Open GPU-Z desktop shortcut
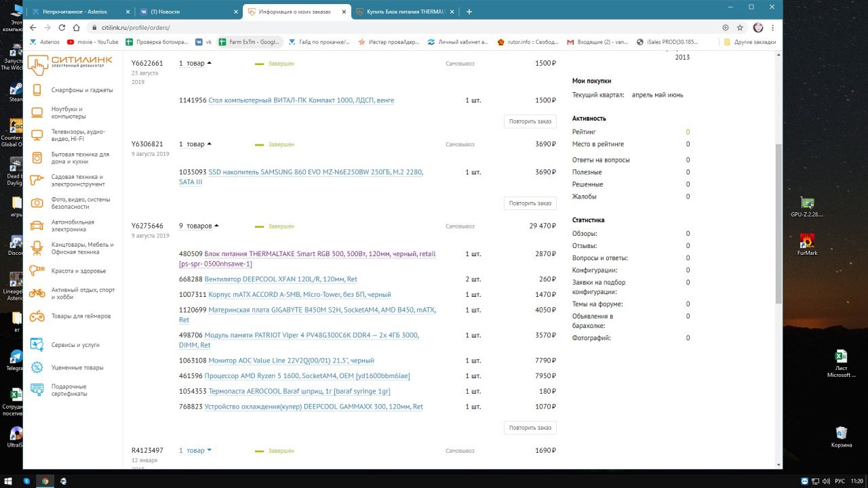The width and height of the screenshot is (868, 488). [x=807, y=207]
